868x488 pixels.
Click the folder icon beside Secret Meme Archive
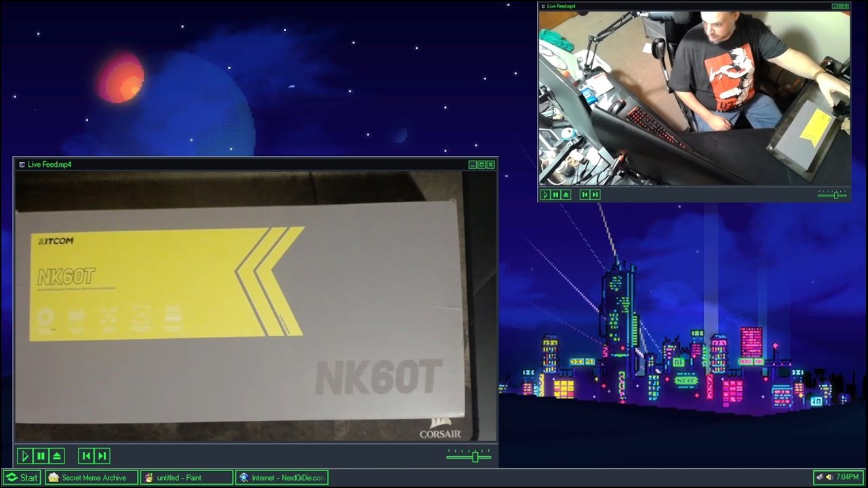54,478
